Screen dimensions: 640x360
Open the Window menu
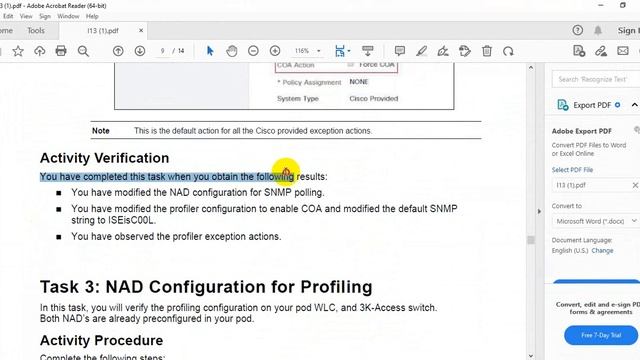[68, 16]
